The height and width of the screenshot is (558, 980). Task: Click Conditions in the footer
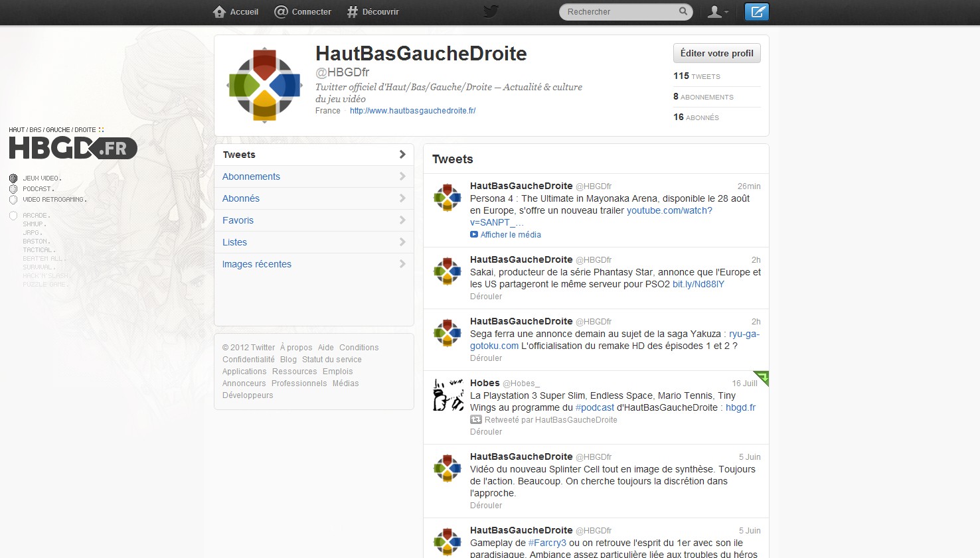(359, 348)
